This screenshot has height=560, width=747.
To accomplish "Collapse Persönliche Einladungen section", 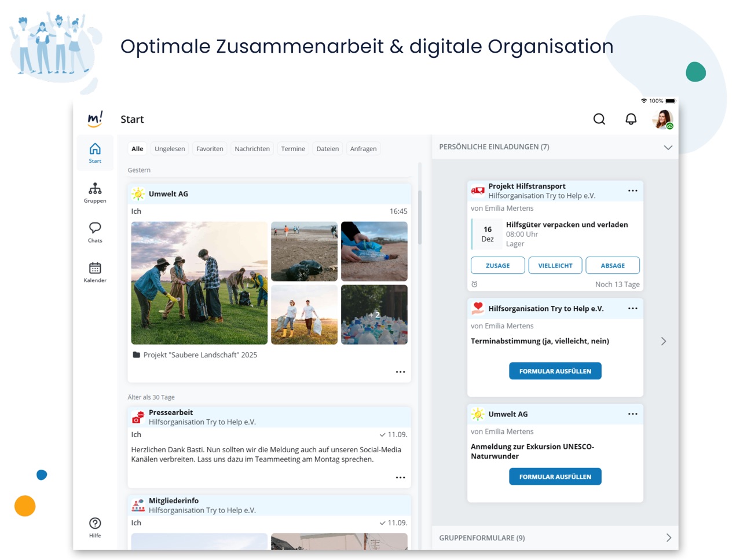I will 668,147.
